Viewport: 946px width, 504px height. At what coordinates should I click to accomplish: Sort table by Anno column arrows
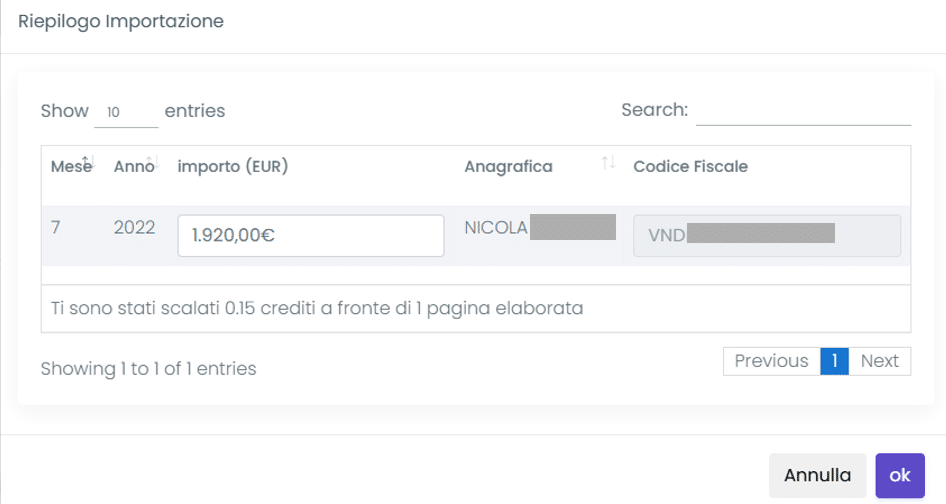coord(153,162)
